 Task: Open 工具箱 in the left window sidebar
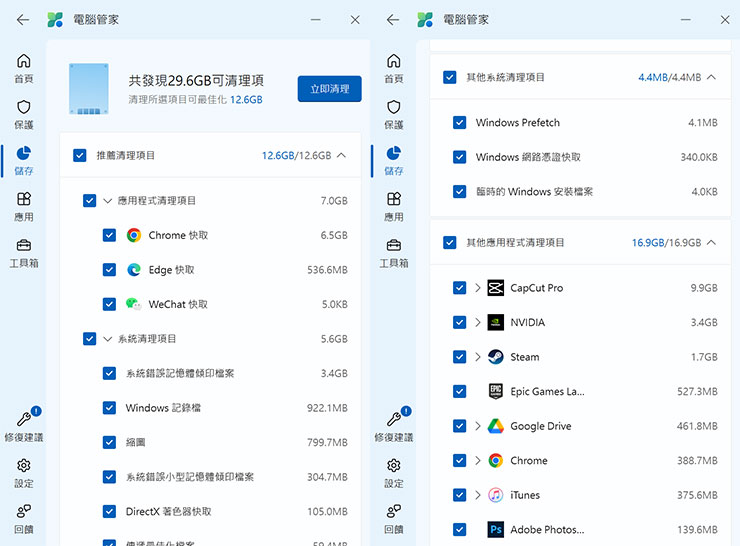tap(24, 252)
